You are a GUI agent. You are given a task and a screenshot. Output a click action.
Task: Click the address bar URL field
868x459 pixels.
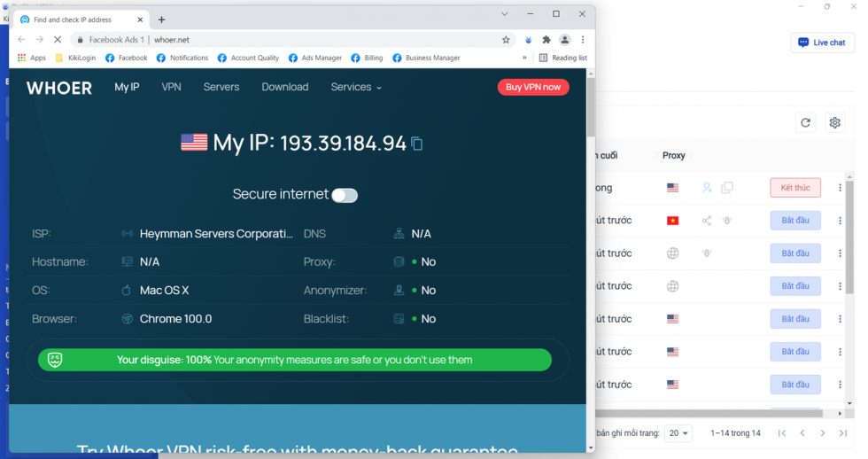tap(293, 39)
